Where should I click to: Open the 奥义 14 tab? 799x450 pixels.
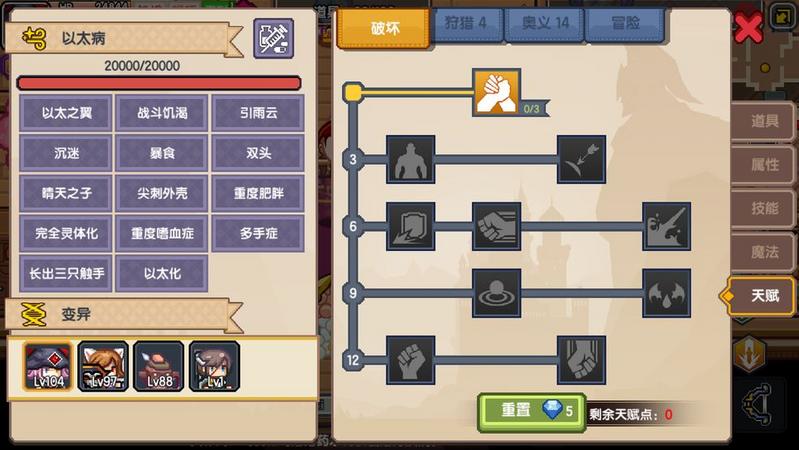coord(545,23)
